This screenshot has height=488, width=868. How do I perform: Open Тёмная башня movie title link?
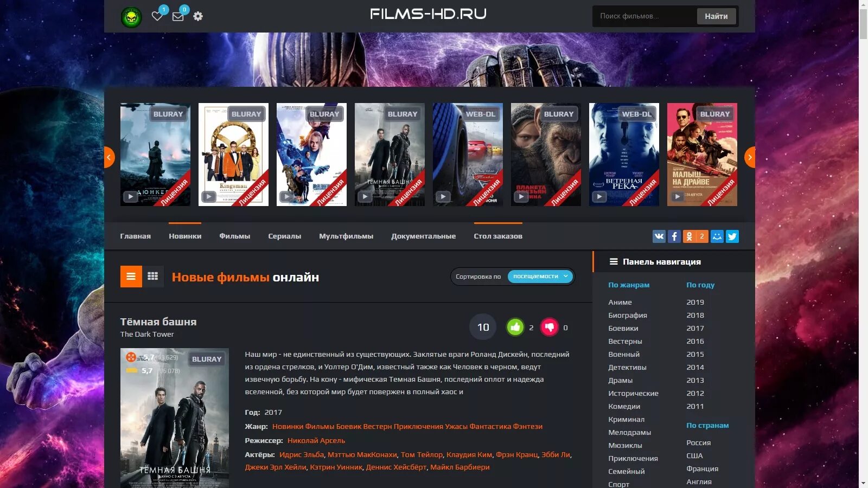pos(158,322)
